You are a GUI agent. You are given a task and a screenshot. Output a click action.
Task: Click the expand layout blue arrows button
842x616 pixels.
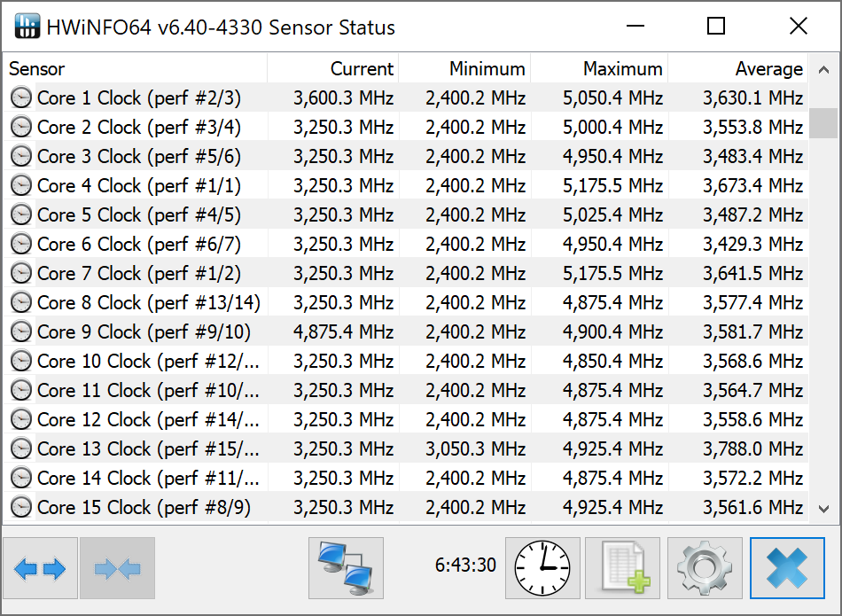[x=40, y=568]
